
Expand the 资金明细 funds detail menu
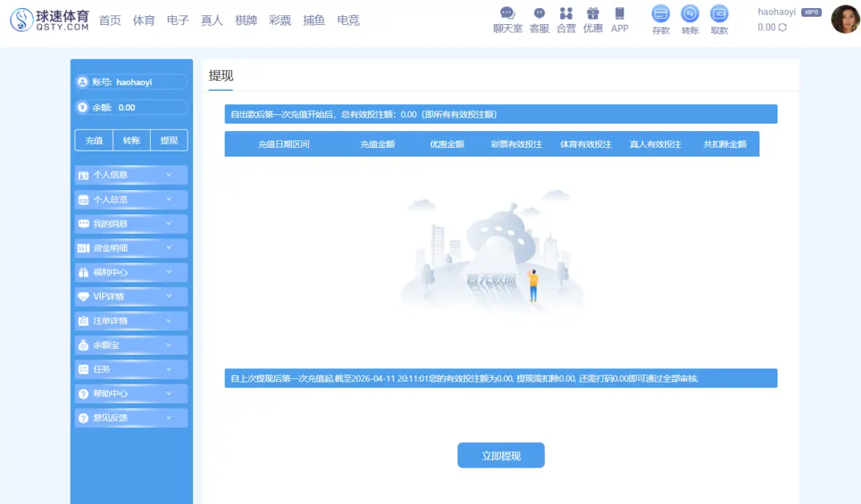click(x=130, y=248)
